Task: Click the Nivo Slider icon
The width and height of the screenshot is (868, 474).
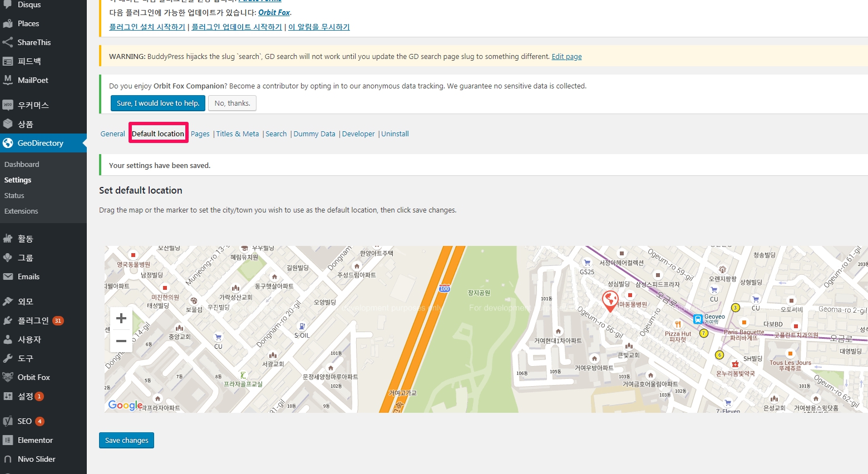Action: (x=8, y=459)
